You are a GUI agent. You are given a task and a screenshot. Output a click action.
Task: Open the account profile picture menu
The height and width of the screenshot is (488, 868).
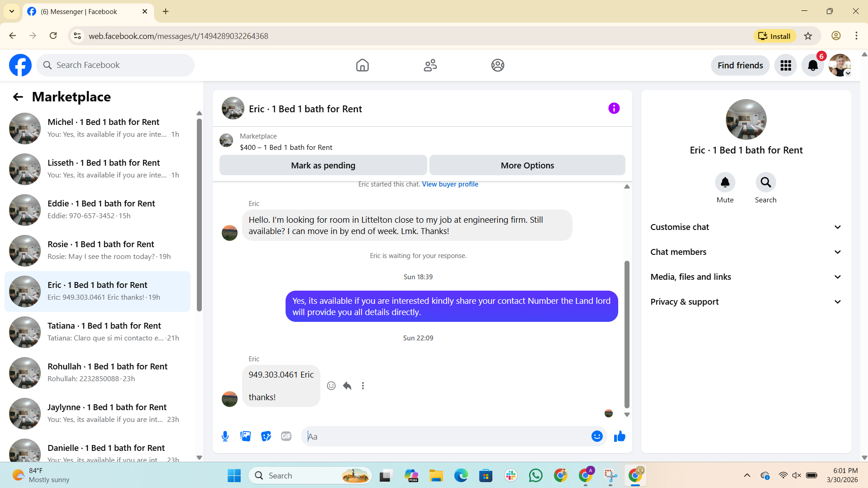840,65
